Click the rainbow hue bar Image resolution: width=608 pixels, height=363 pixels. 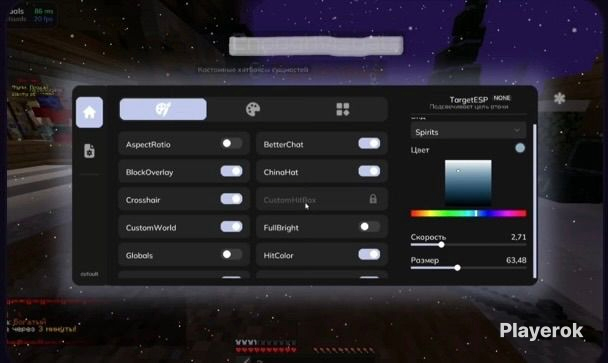(x=468, y=213)
